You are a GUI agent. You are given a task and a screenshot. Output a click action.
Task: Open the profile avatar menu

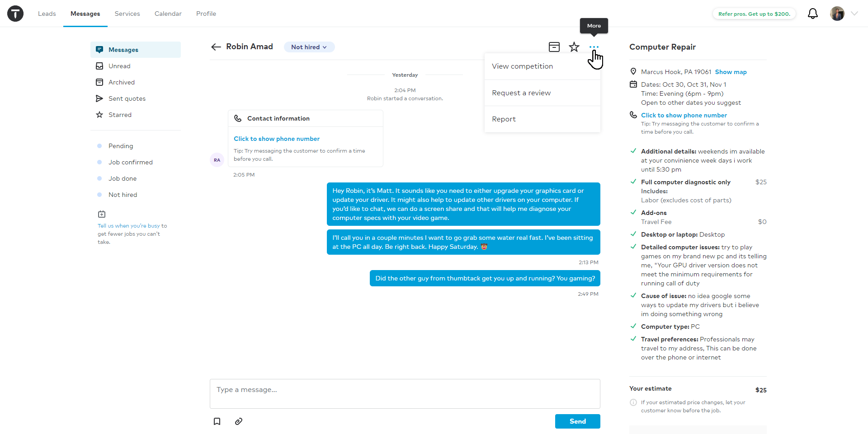coord(837,14)
